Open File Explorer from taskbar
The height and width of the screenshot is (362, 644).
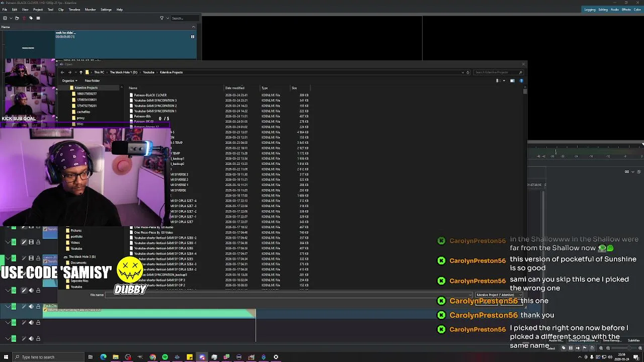point(116,357)
